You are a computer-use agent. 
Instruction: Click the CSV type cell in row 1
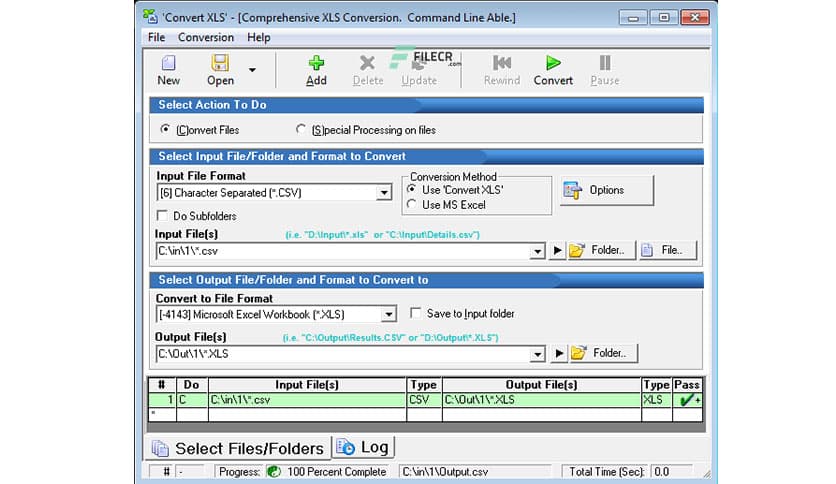(424, 400)
